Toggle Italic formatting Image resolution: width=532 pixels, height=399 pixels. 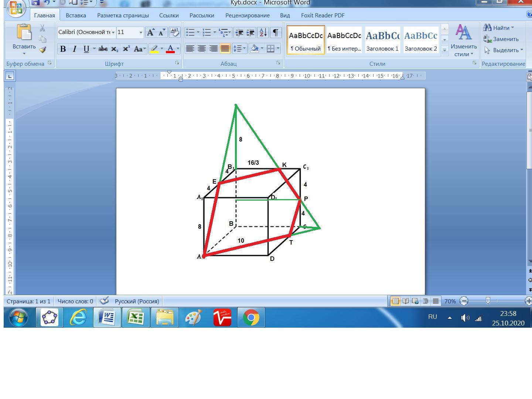click(x=75, y=49)
